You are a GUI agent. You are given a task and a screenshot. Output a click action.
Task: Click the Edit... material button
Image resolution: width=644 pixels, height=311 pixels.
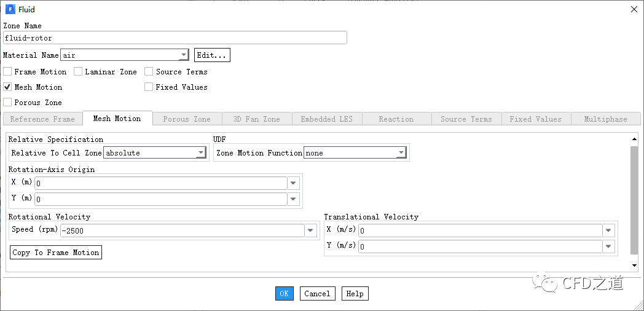pyautogui.click(x=212, y=55)
